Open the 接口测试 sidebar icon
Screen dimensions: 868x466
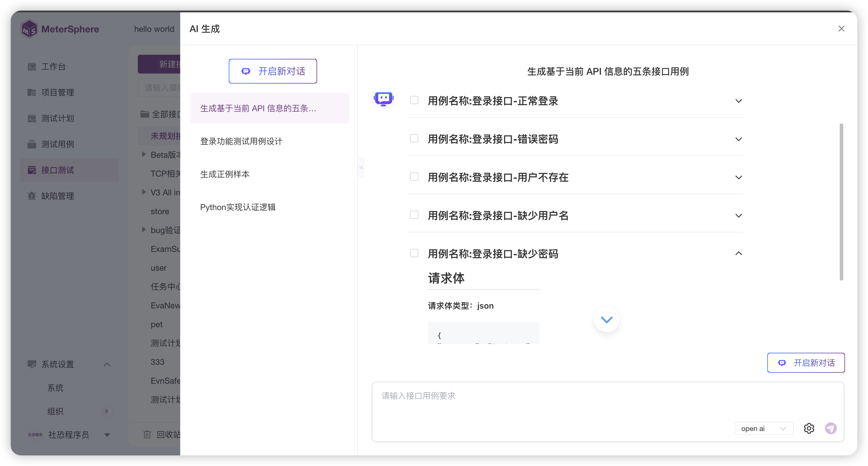(x=32, y=170)
